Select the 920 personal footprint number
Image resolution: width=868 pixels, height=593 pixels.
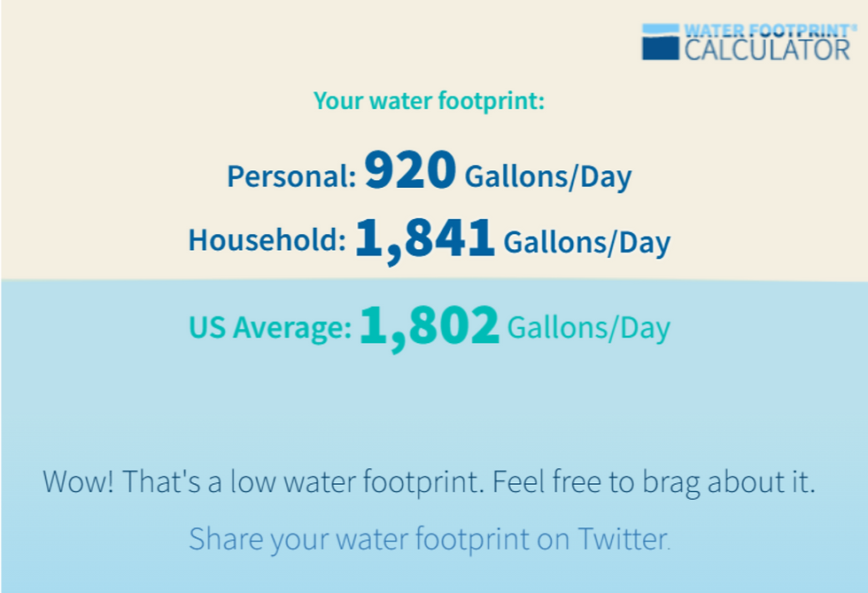pyautogui.click(x=411, y=172)
